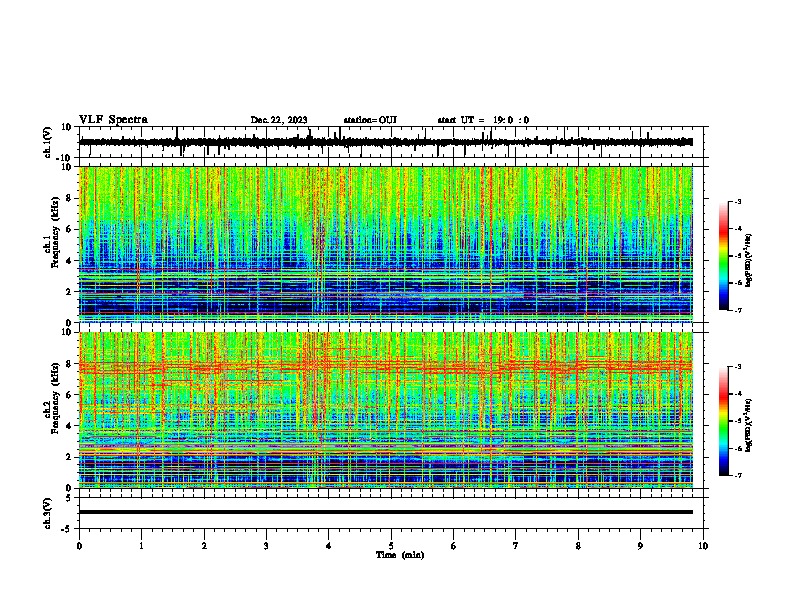Click the "ch.3(V)" axis label
Viewport: 792px width, 612px height.
click(48, 513)
